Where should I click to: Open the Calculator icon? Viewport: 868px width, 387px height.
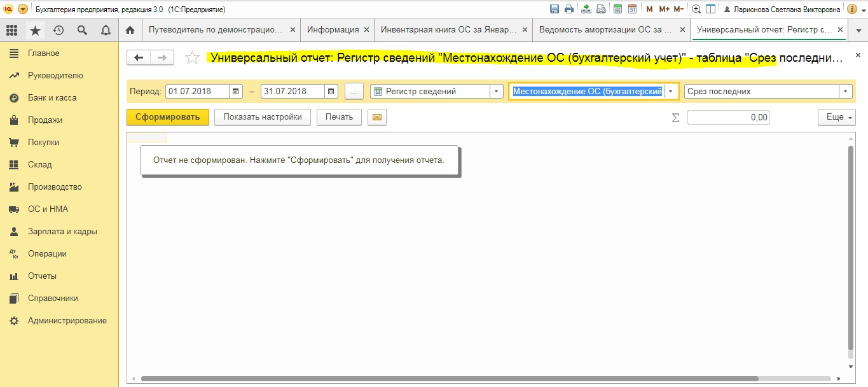point(617,9)
